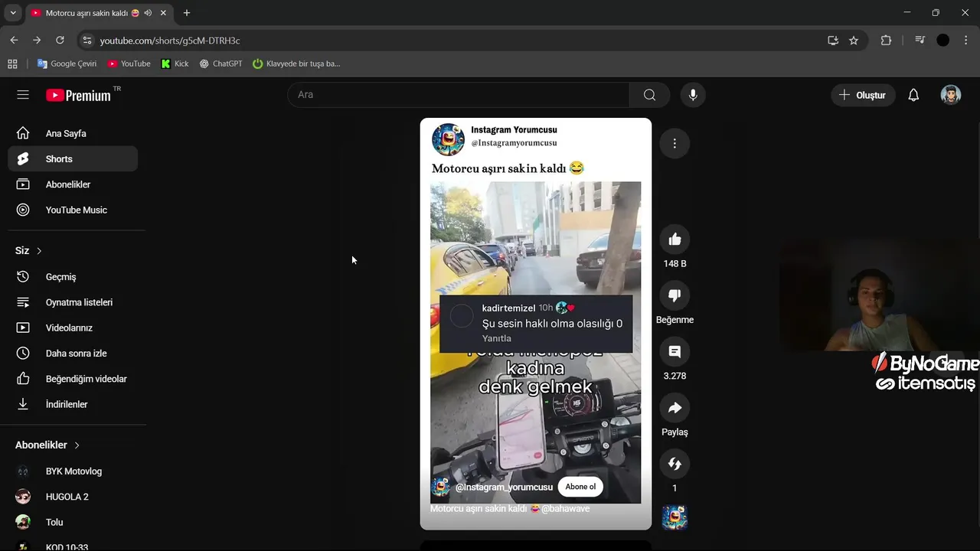Open Daha sonra izle list

(73, 354)
